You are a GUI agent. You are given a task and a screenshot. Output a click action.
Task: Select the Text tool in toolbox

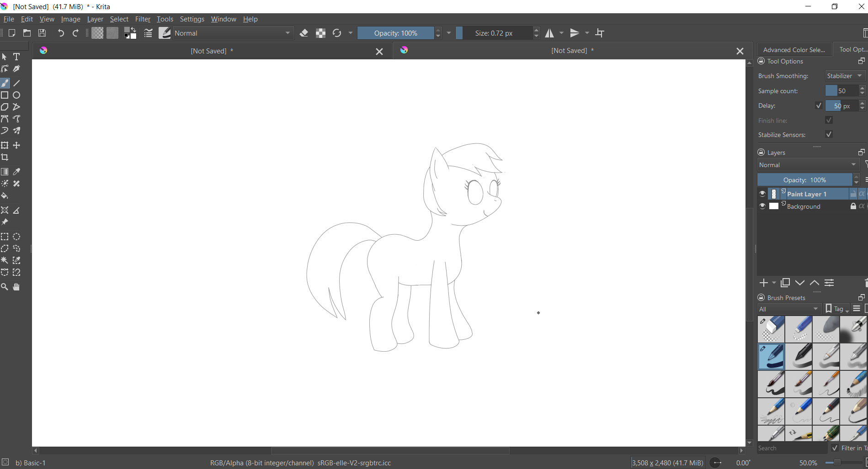(17, 57)
